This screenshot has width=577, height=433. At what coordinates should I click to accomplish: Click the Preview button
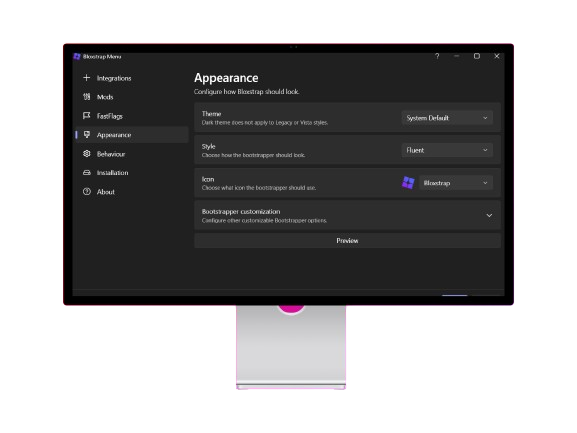tap(347, 241)
